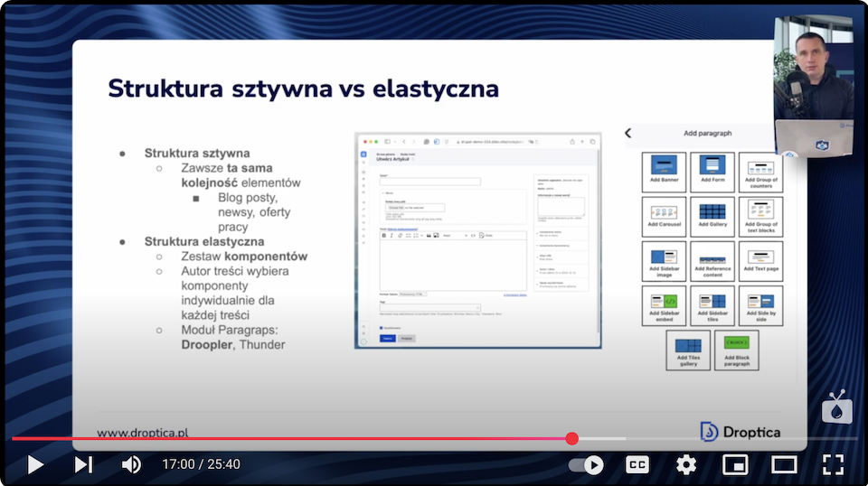The width and height of the screenshot is (868, 486).
Task: Click the browser back arrow in Drupal screenshot
Action: click(404, 142)
